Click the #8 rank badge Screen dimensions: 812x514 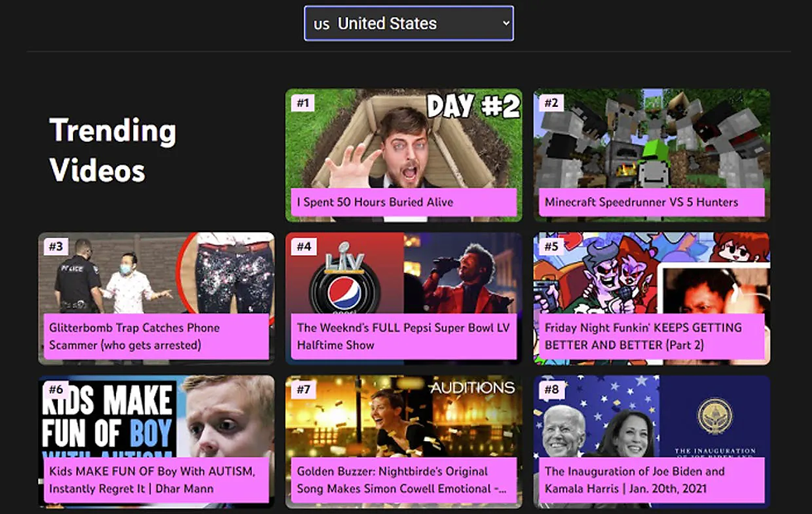point(552,389)
